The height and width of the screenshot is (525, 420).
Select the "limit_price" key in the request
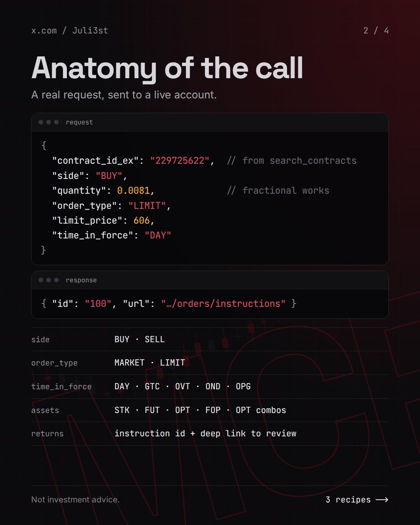pos(87,220)
